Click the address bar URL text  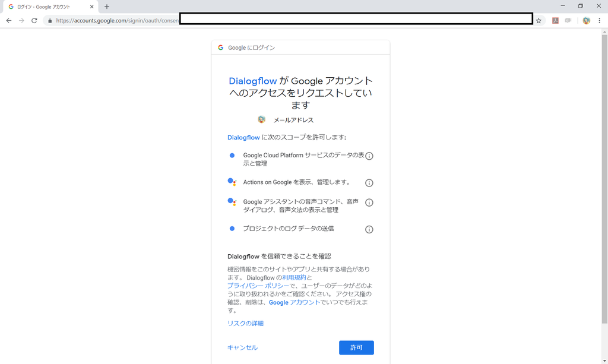pyautogui.click(x=118, y=21)
